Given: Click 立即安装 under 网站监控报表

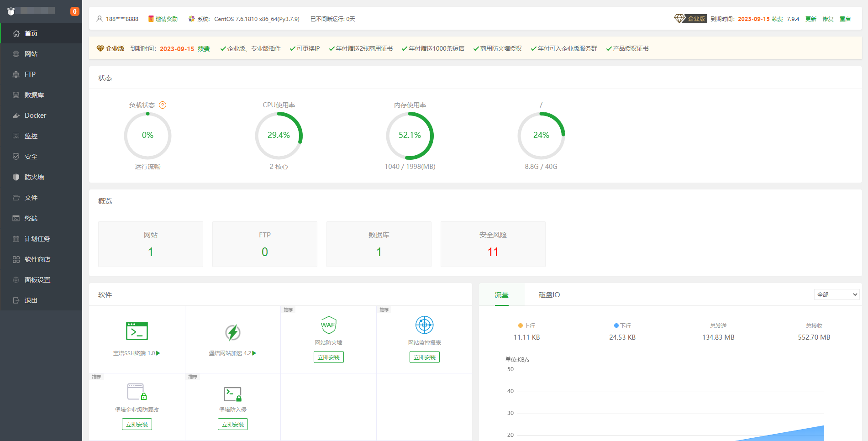Looking at the screenshot, I should 425,357.
